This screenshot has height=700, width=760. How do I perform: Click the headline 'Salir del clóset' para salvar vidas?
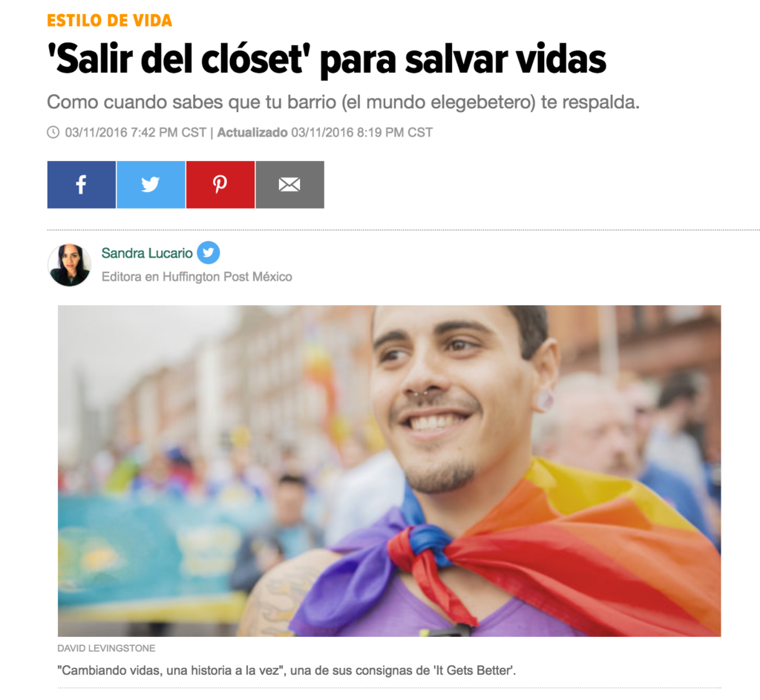pos(327,59)
